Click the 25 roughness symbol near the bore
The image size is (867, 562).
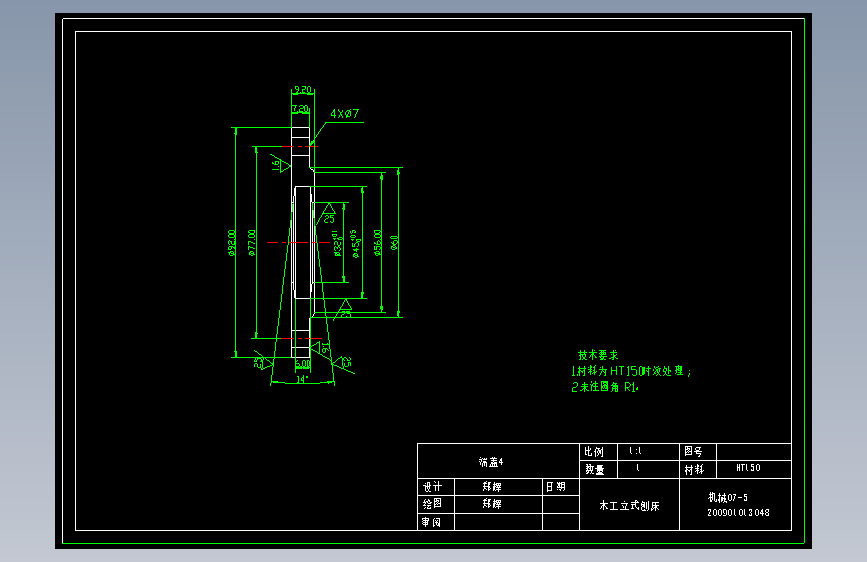328,214
